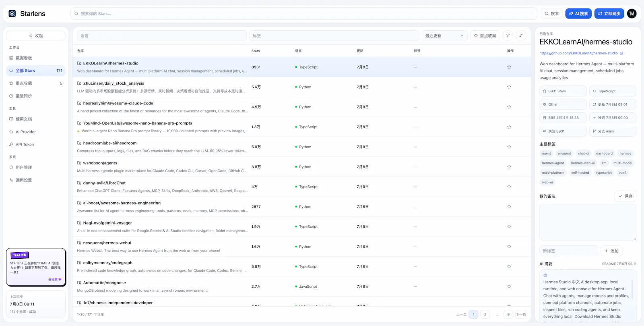Open the 语言 filter field
644x326 pixels.
pyautogui.click(x=162, y=36)
